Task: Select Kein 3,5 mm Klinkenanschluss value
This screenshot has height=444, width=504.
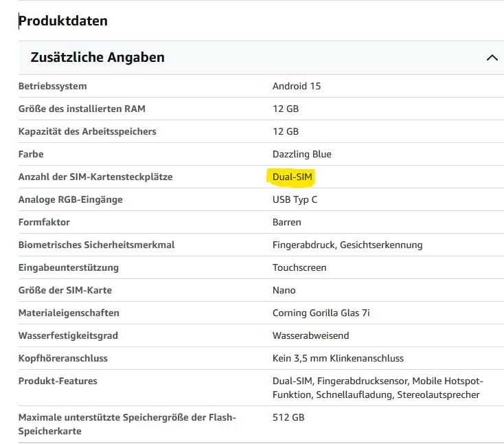Action: coord(338,358)
